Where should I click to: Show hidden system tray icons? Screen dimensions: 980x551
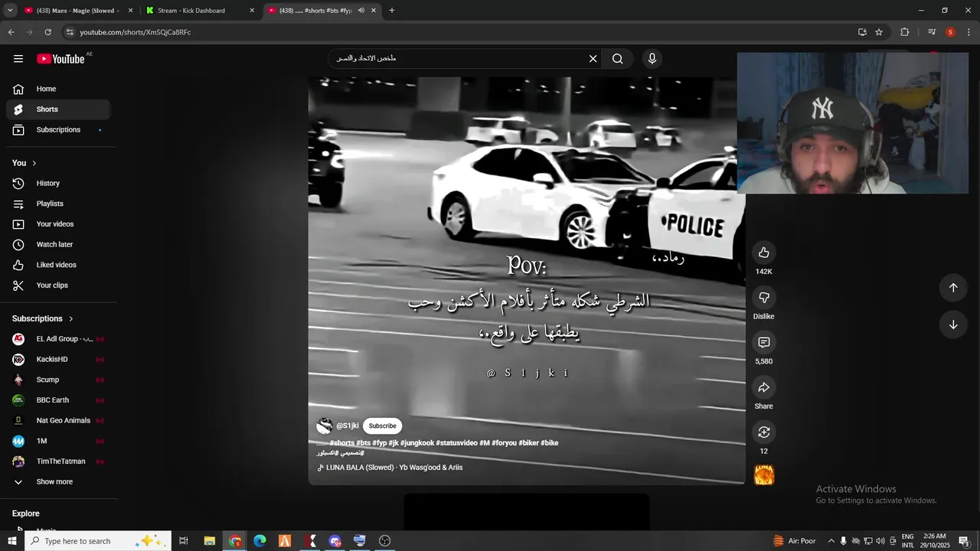coord(831,541)
